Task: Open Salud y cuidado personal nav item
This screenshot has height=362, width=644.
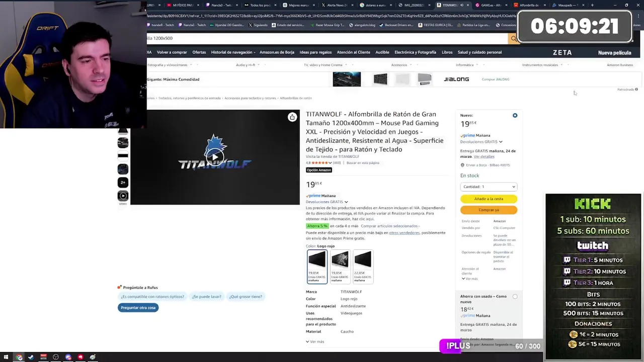Action: [x=479, y=52]
